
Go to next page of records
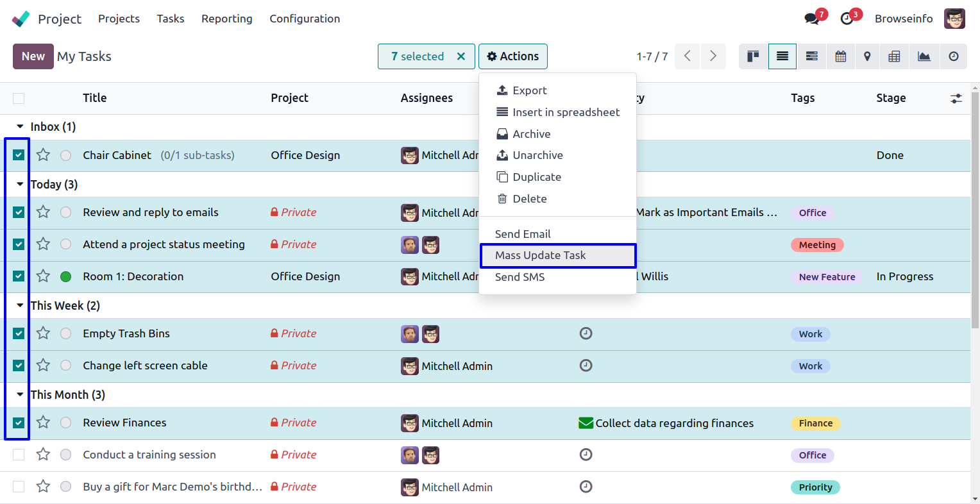(x=713, y=56)
